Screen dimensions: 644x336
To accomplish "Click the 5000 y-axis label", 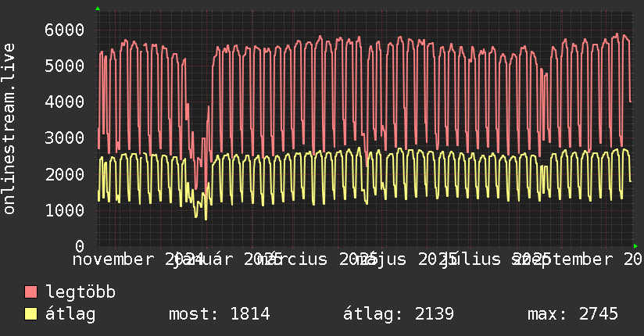I will tap(65, 66).
